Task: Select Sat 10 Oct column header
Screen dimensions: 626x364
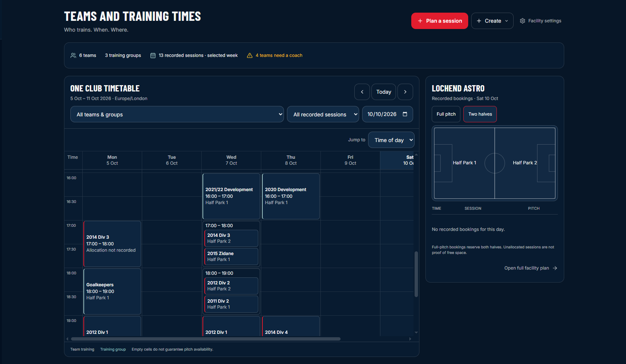Action: [x=397, y=160]
